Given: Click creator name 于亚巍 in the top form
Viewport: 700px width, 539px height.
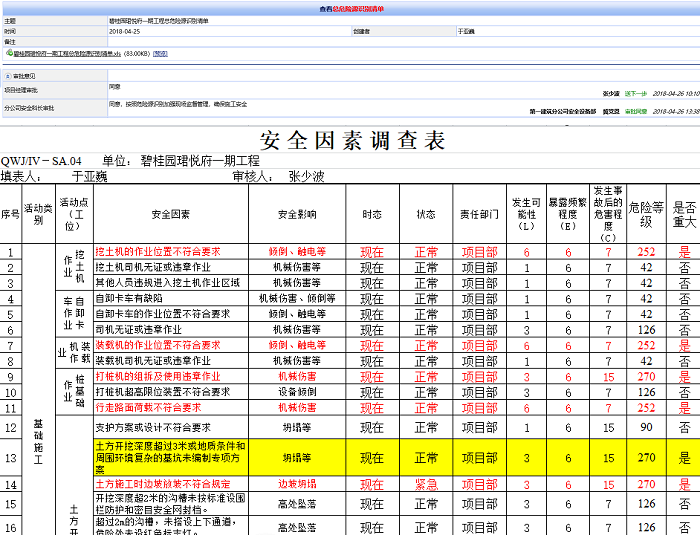Looking at the screenshot, I should click(x=466, y=32).
